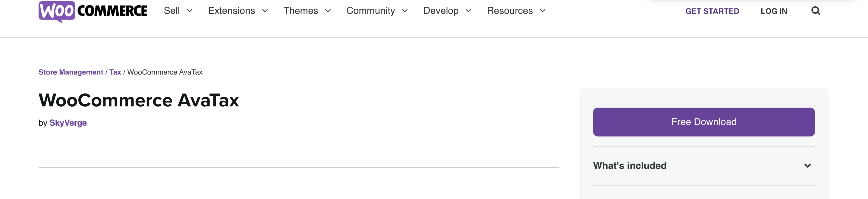868x199 pixels.
Task: Open the Themes menu item
Action: click(300, 11)
